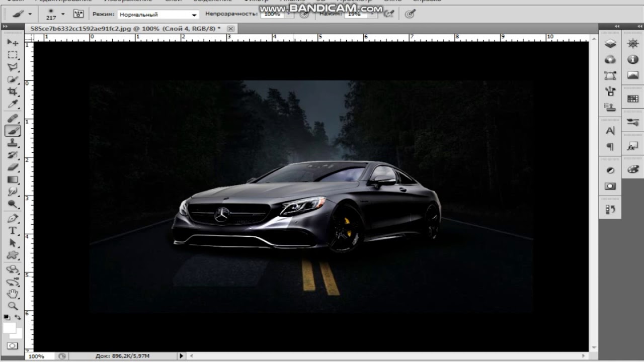This screenshot has width=644, height=362.
Task: Select the Quick Selection tool
Action: (13, 79)
